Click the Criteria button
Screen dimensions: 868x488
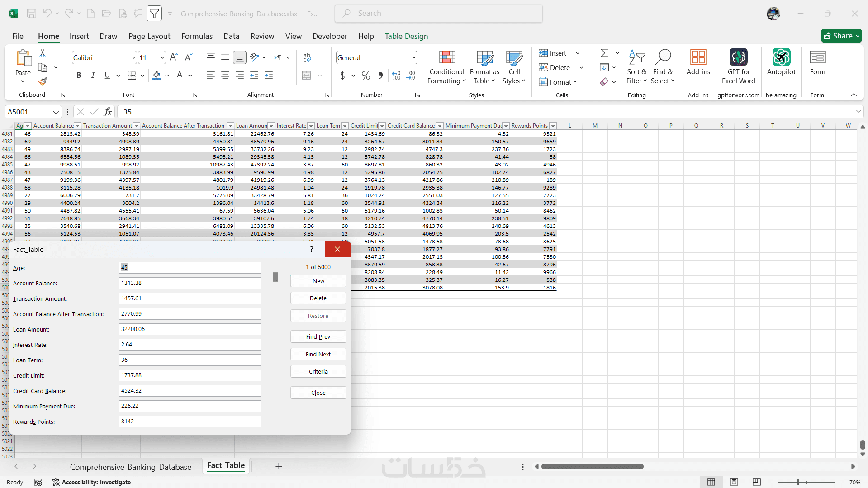coord(318,371)
